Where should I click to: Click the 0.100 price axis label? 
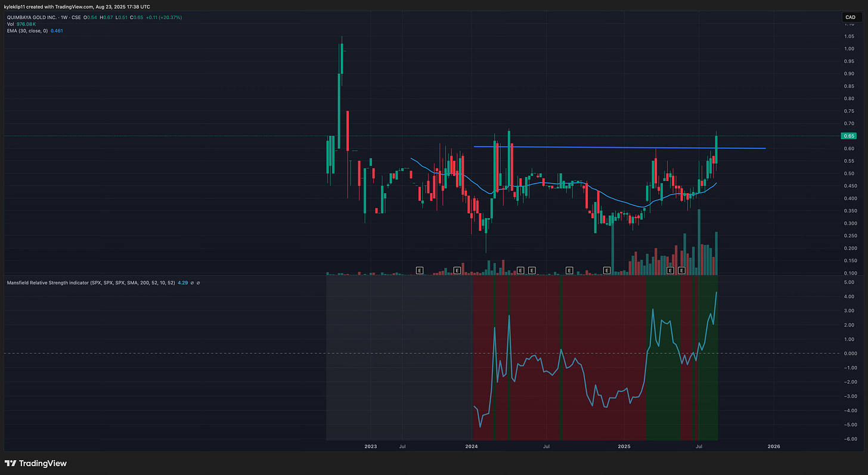point(850,273)
